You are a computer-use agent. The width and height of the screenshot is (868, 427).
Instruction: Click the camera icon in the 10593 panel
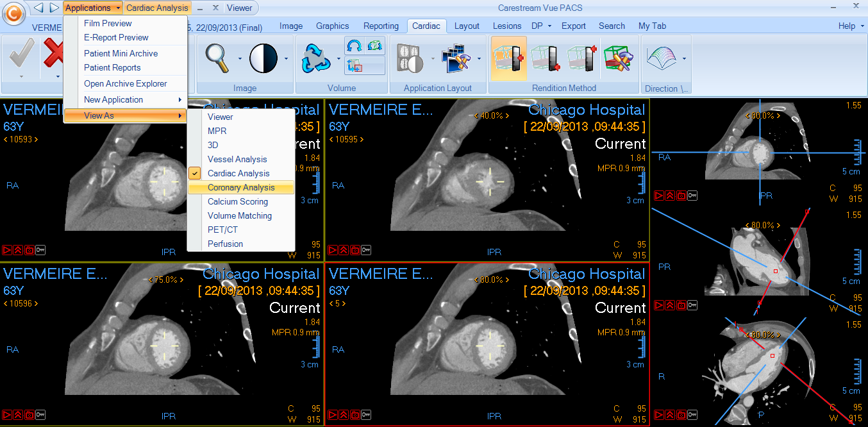click(x=29, y=250)
